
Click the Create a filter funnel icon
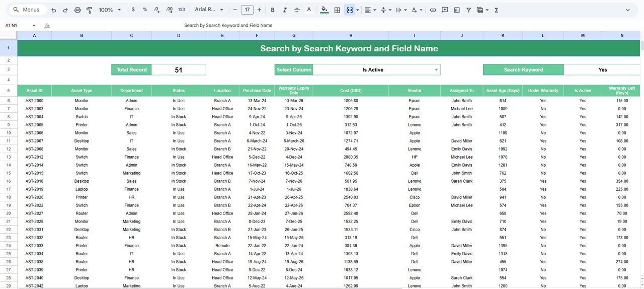[x=469, y=10]
